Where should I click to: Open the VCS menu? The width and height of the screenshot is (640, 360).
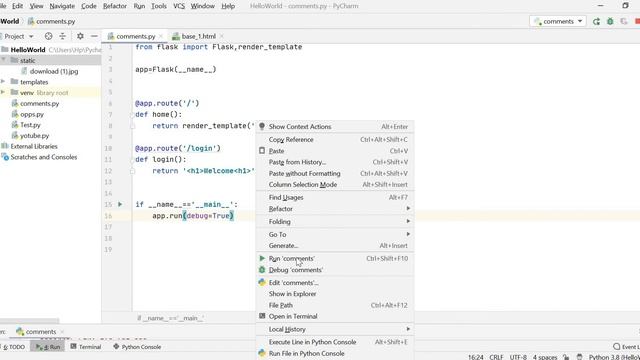click(x=179, y=6)
